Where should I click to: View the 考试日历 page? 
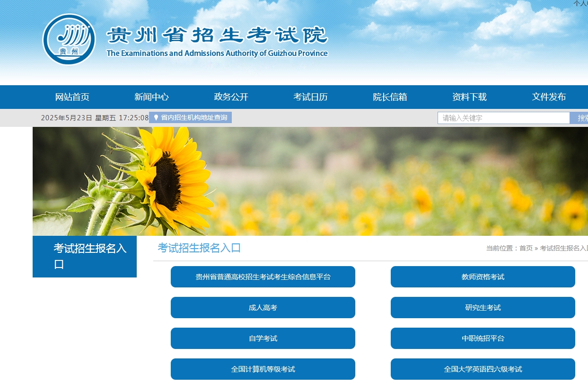[310, 97]
